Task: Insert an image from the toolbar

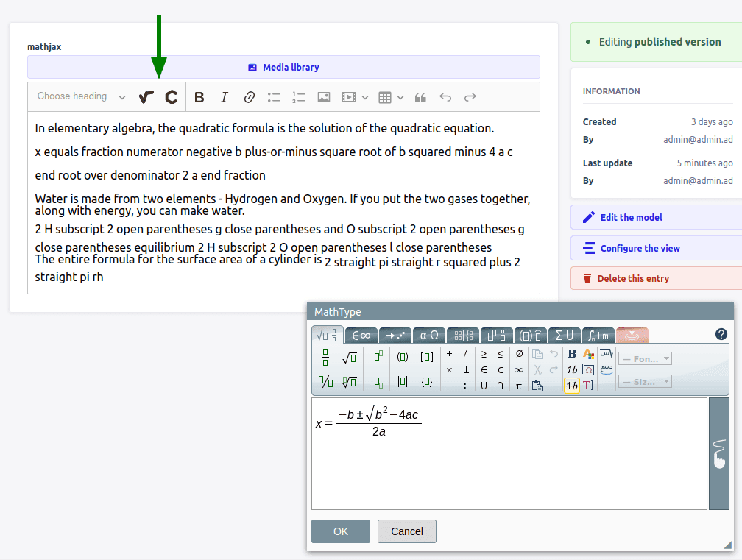Action: (x=324, y=97)
